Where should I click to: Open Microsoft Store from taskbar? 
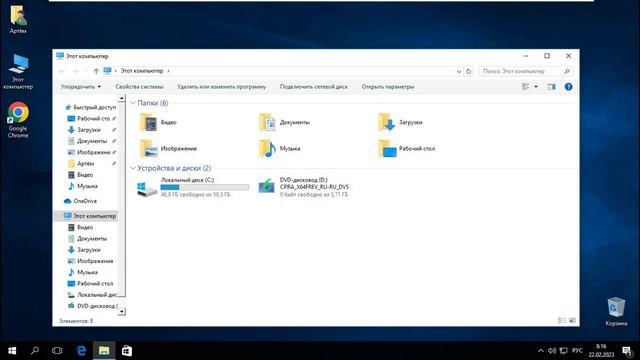pyautogui.click(x=127, y=351)
